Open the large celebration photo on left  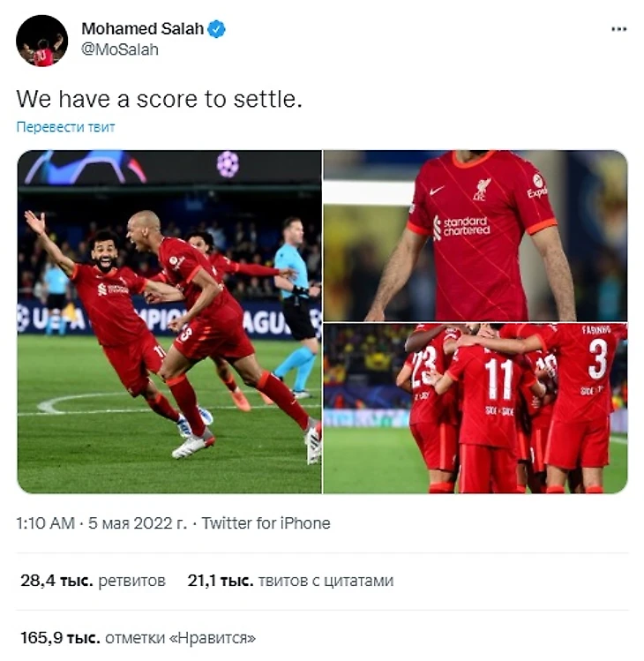pos(169,321)
